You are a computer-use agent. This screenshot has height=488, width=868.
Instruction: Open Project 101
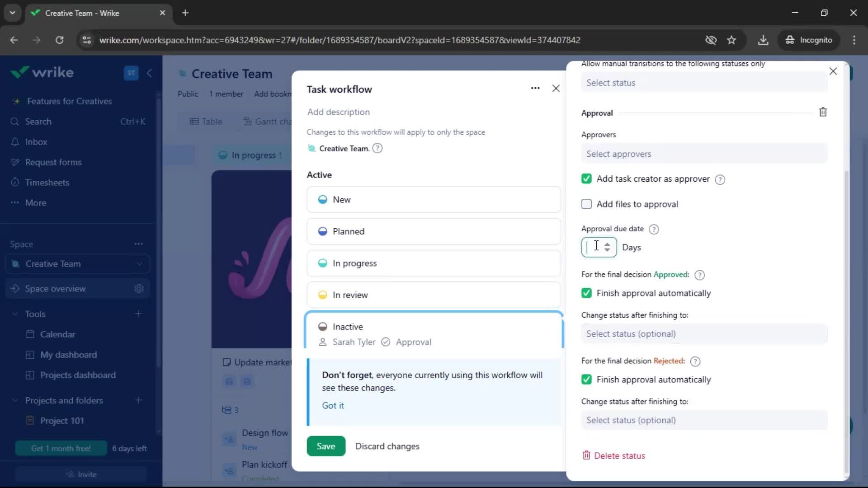tap(62, 421)
